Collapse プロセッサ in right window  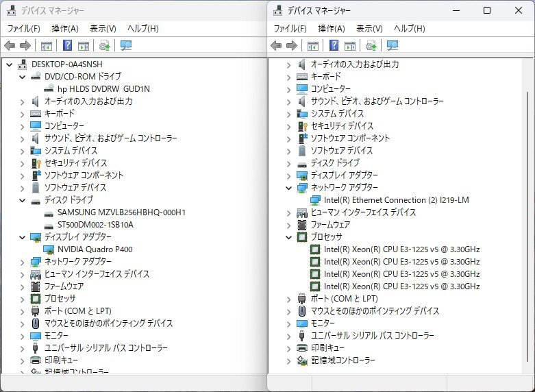click(x=288, y=237)
